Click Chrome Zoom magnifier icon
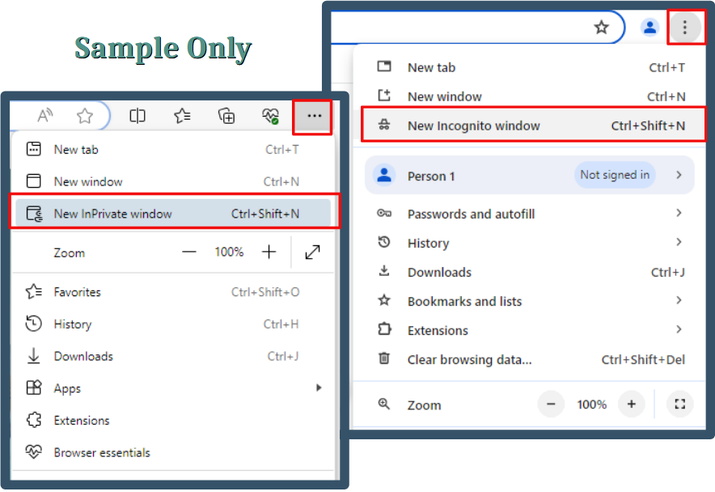 (x=384, y=404)
